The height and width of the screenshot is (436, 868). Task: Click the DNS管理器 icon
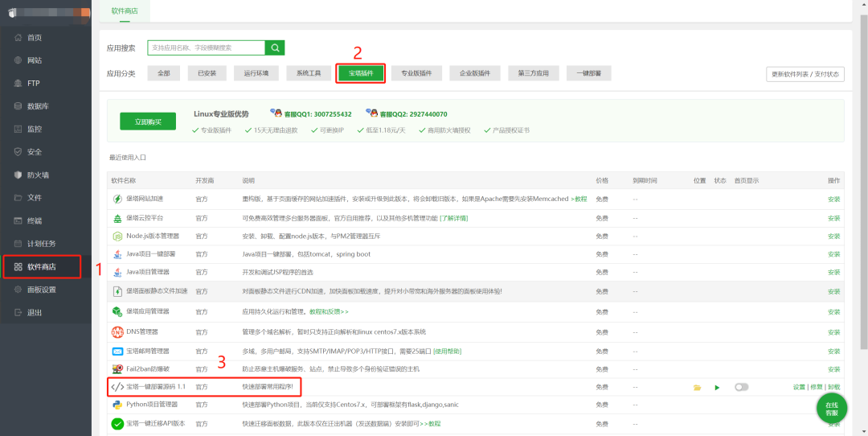[x=117, y=332]
